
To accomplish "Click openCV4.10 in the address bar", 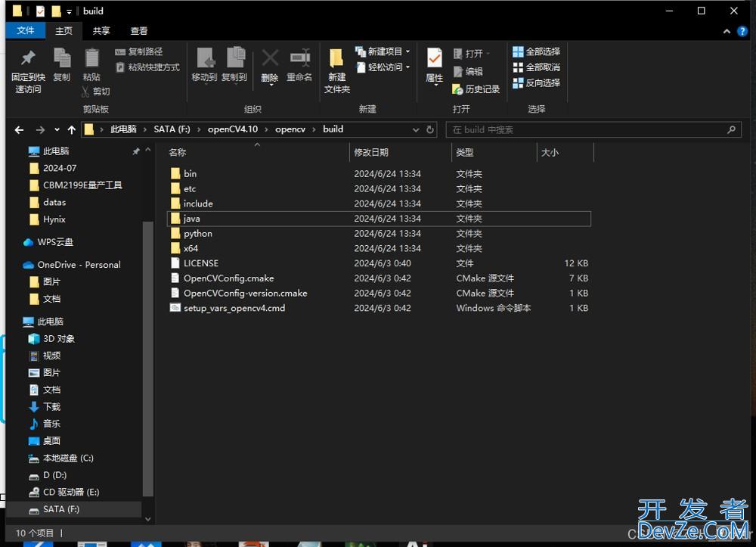I will [x=233, y=129].
